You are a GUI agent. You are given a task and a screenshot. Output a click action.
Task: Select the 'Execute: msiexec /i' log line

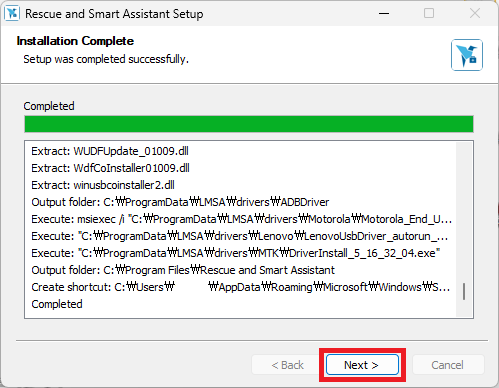(242, 219)
